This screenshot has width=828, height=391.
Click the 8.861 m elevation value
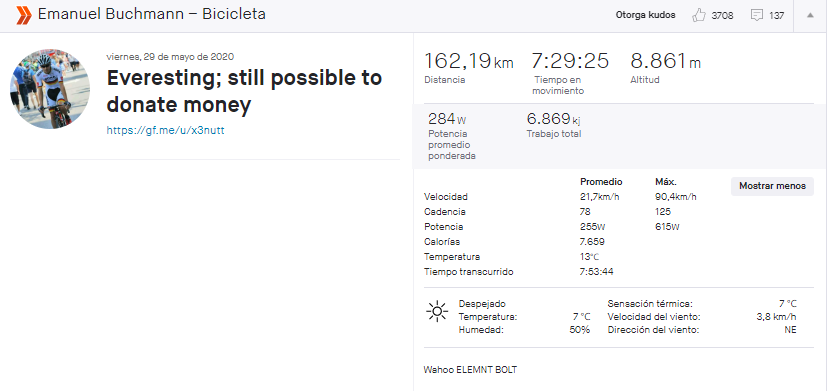pyautogui.click(x=665, y=61)
